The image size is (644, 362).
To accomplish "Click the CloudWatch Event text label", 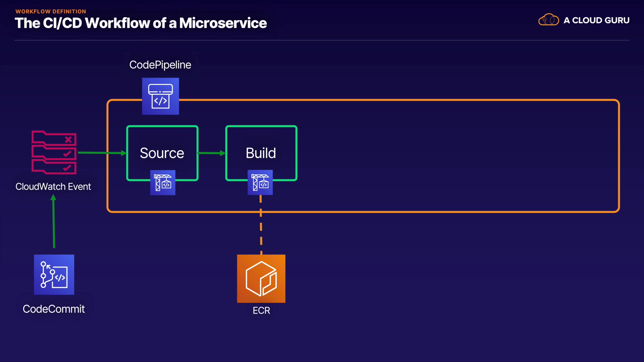I will pyautogui.click(x=53, y=187).
